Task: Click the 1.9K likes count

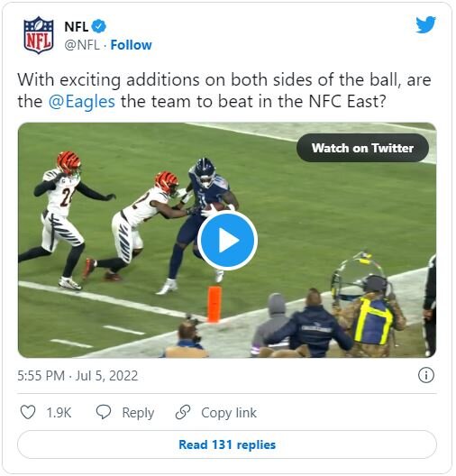Action: tap(59, 413)
